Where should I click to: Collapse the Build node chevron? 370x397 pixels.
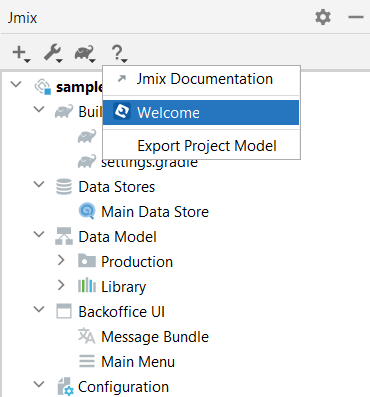click(39, 109)
